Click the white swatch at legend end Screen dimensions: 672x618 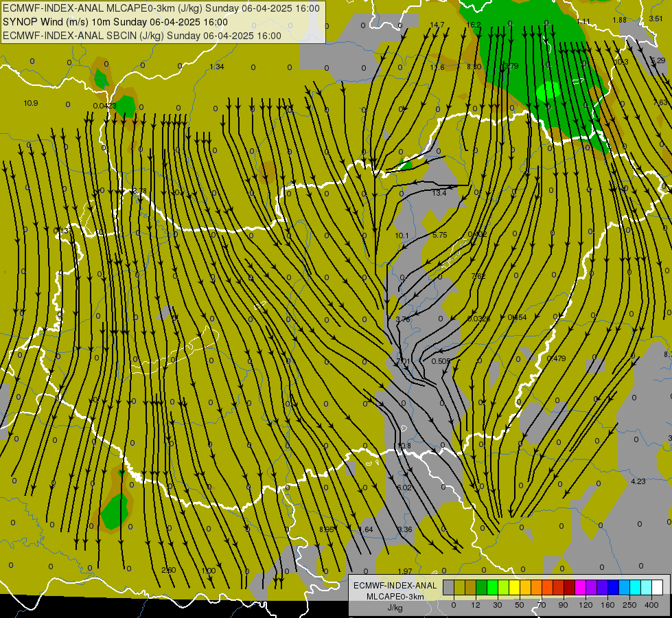click(x=658, y=587)
